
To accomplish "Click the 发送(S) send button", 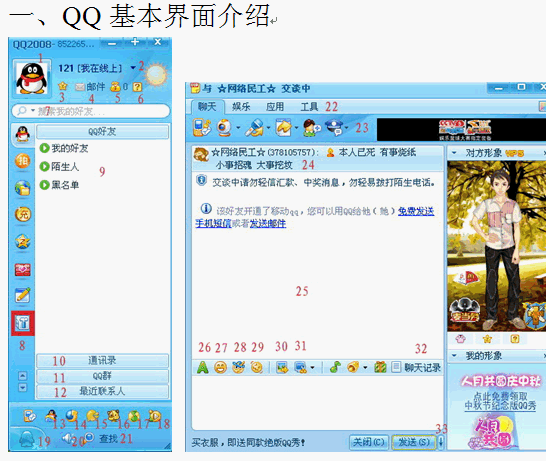I will pyautogui.click(x=414, y=443).
